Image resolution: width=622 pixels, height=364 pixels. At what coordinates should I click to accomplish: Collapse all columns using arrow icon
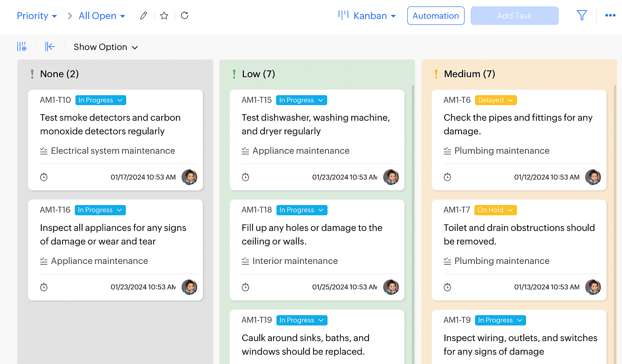coord(50,47)
